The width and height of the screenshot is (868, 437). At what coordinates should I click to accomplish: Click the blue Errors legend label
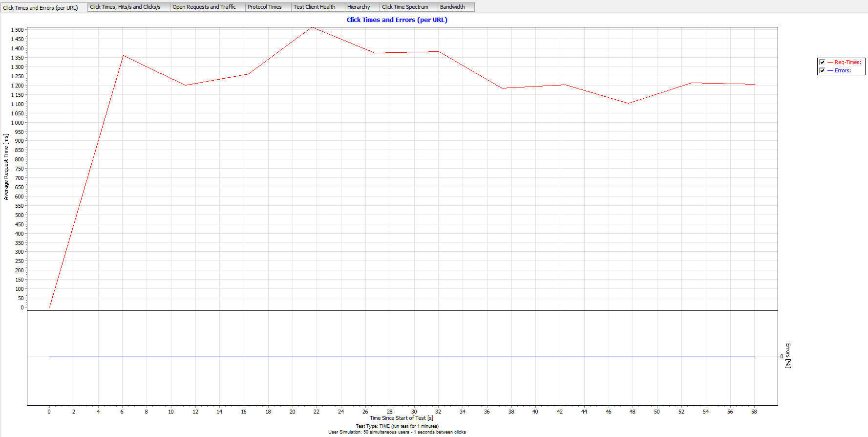(x=843, y=70)
